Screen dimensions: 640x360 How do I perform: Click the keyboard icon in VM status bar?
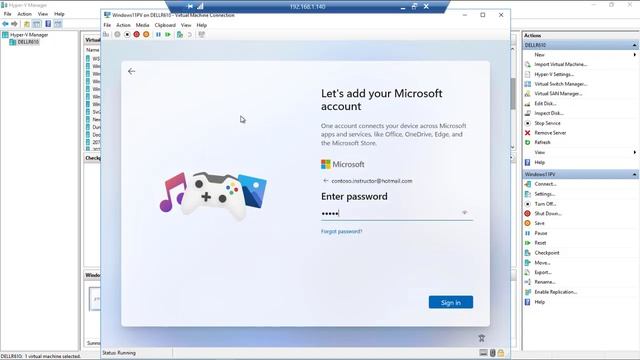coord(484,353)
